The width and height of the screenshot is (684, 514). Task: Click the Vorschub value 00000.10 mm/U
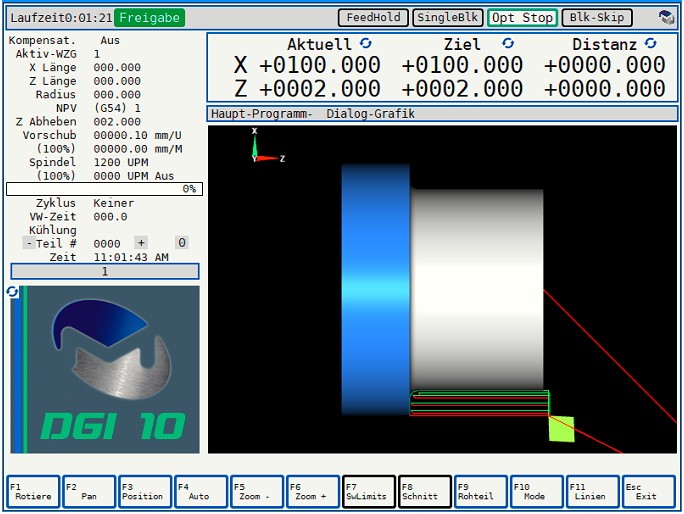[x=137, y=135]
